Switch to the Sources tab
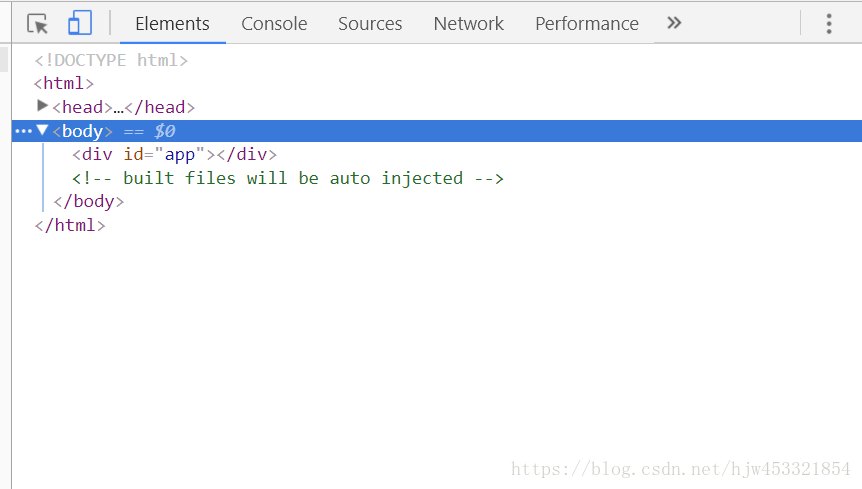Viewport: 862px width, 489px height. [370, 23]
